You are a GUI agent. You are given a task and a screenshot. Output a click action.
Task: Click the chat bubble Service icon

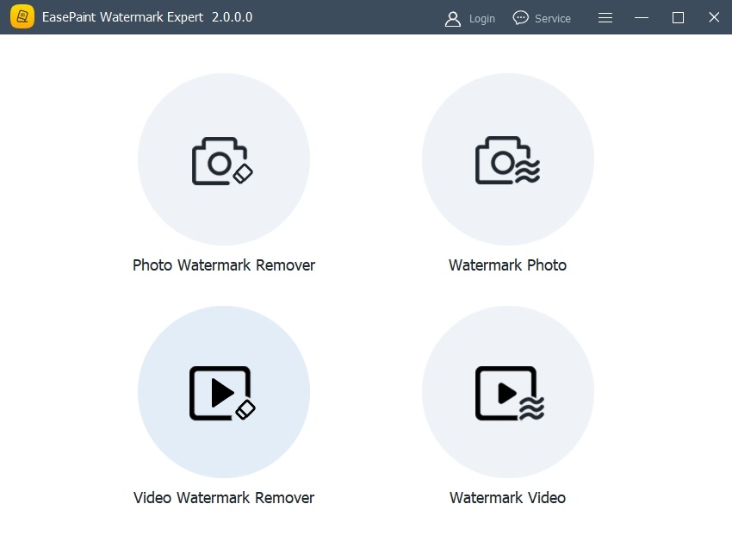[x=520, y=18]
